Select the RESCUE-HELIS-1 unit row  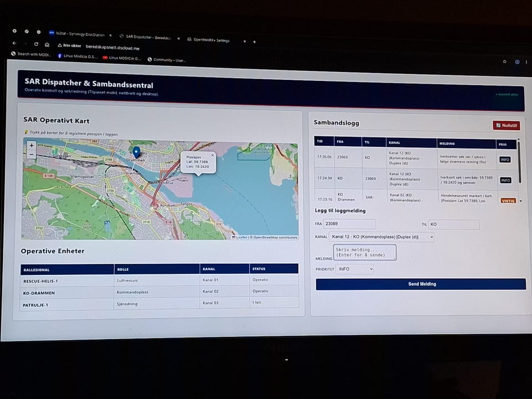point(160,280)
